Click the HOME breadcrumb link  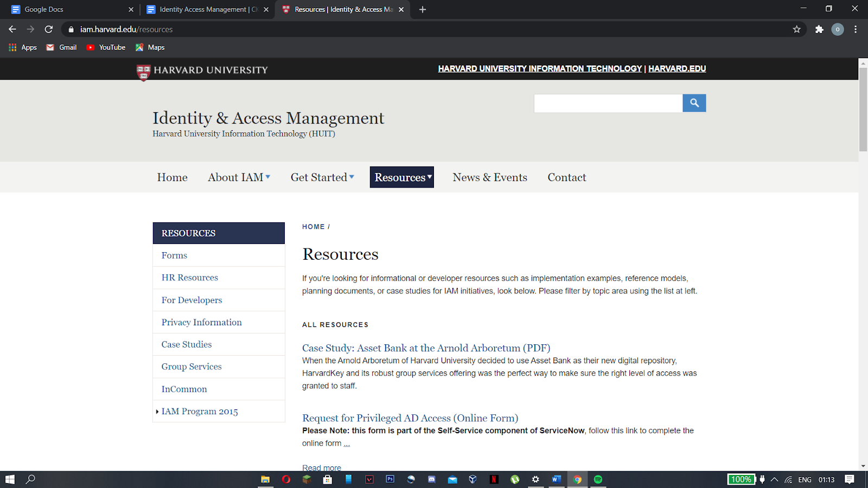tap(314, 227)
